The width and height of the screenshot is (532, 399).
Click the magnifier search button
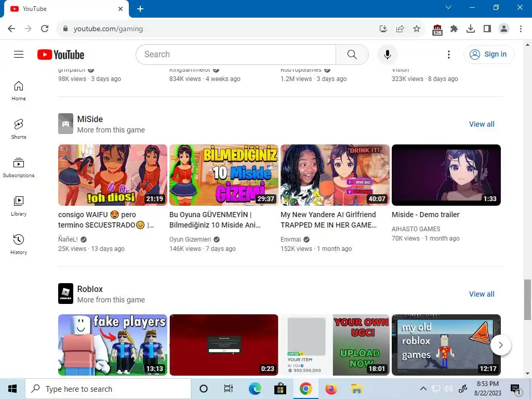coord(352,54)
